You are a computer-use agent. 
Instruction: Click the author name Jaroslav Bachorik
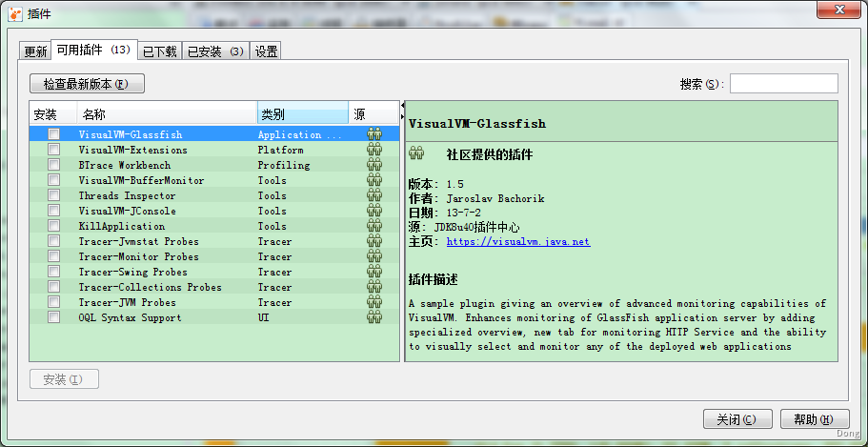click(495, 198)
